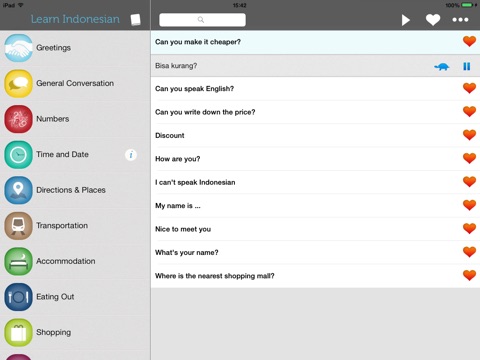The height and width of the screenshot is (360, 480).
Task: Select the Numbers category label
Action: tap(53, 119)
